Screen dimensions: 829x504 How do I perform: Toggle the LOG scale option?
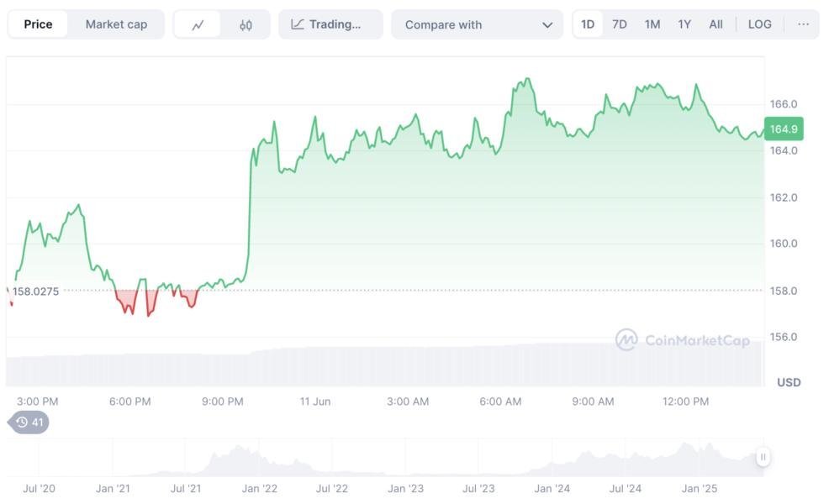pos(759,24)
